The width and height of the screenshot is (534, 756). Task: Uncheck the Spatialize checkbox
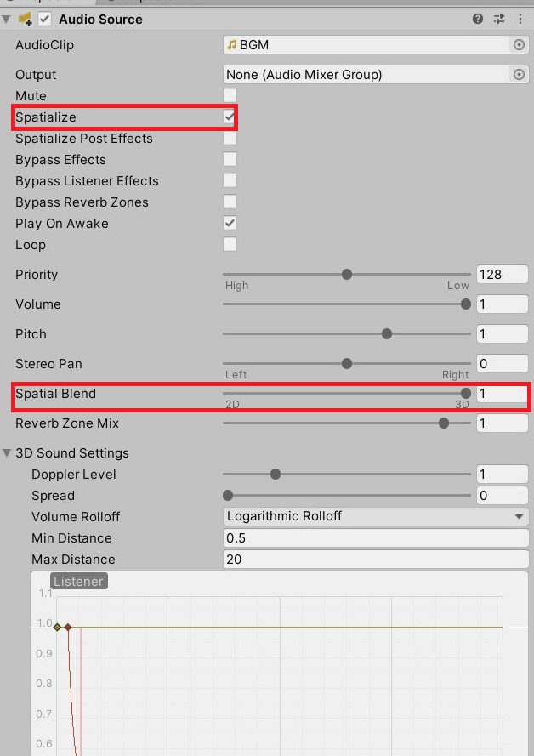230,117
